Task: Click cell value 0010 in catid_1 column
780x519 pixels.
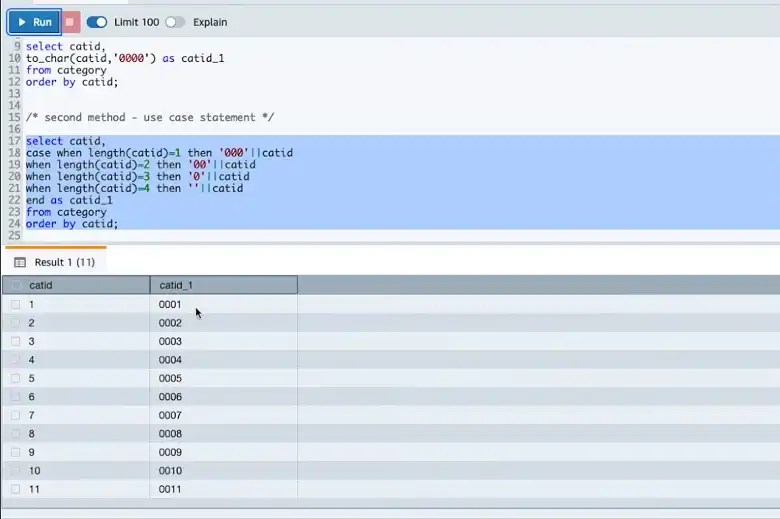Action: pos(170,470)
